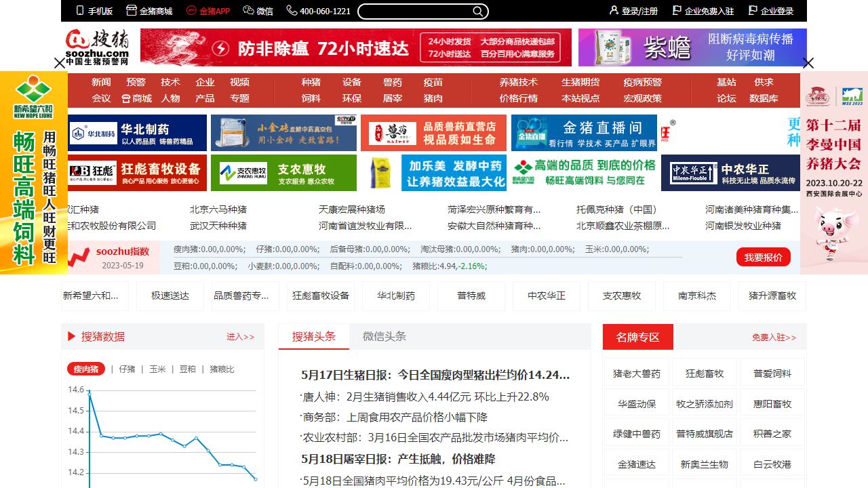Click the 我要报价 button
This screenshot has width=868, height=488.
point(764,258)
